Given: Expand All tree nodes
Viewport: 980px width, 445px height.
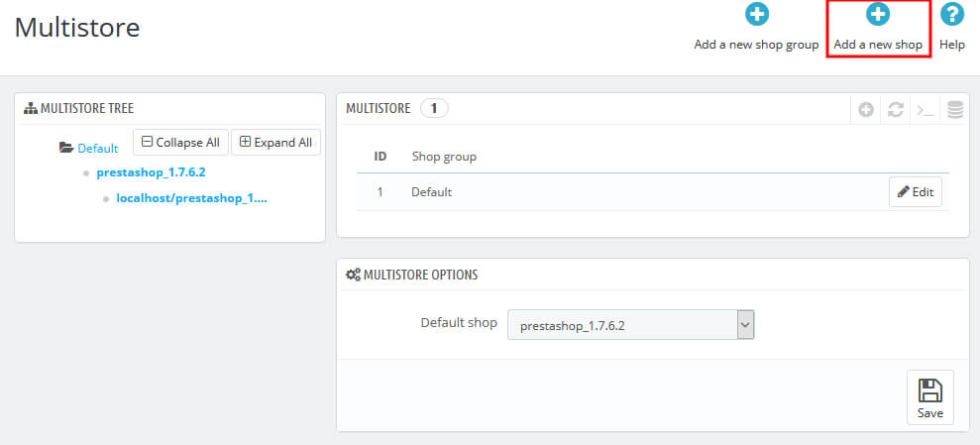Looking at the screenshot, I should [x=275, y=142].
